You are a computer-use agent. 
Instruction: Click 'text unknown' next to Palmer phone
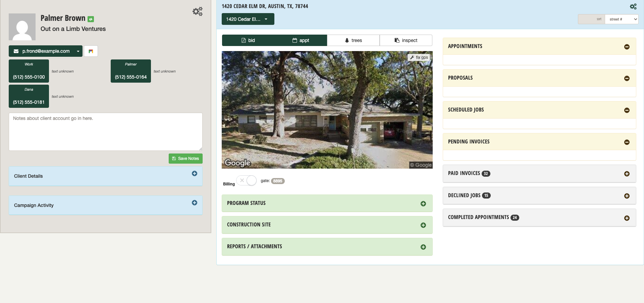[165, 71]
